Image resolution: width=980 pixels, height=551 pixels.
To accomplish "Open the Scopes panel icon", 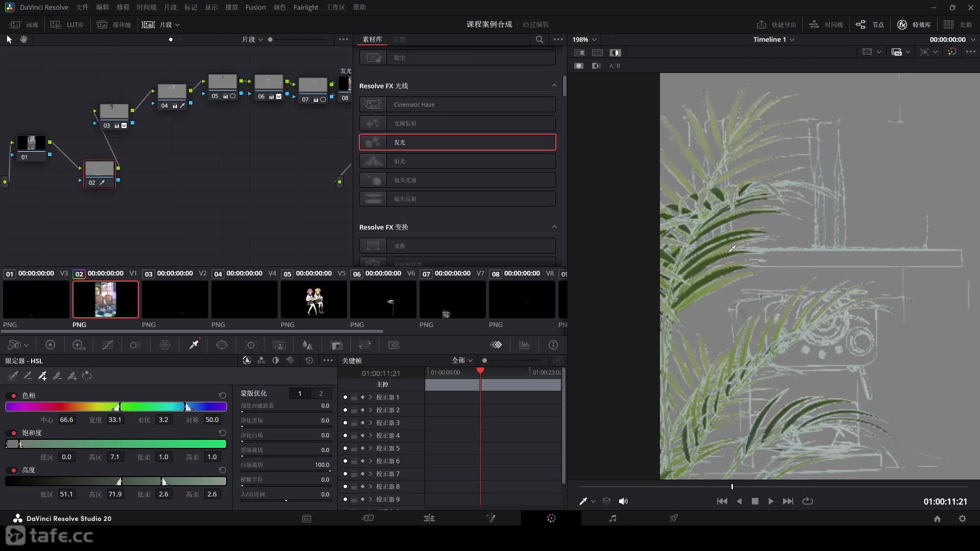I will click(525, 345).
